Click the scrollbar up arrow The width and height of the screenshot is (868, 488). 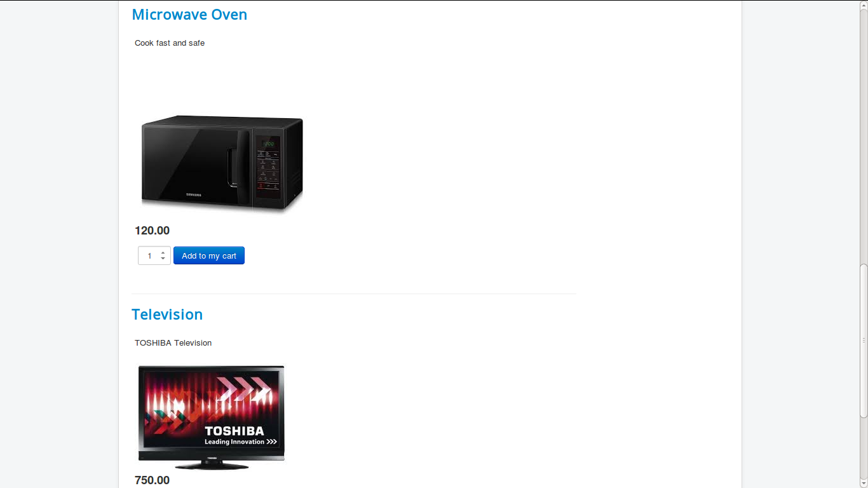point(864,4)
